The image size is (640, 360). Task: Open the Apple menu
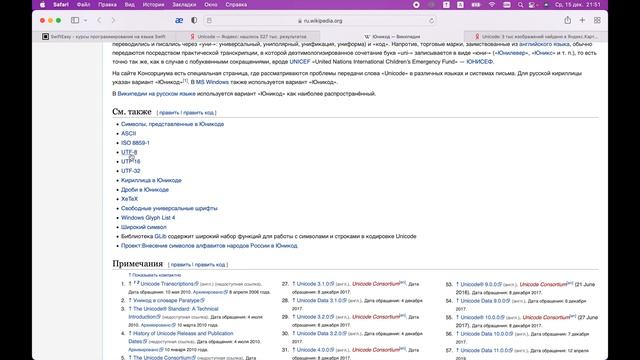coord(42,5)
